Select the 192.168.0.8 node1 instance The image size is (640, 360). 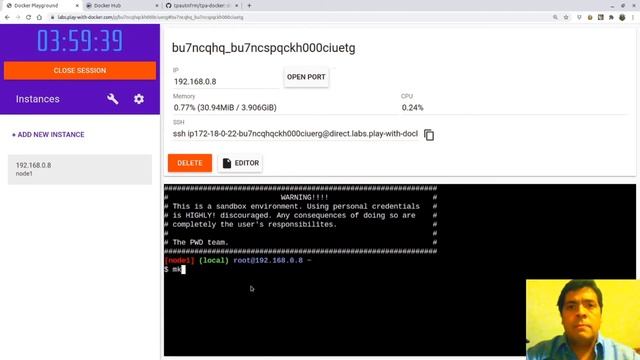(x=80, y=169)
